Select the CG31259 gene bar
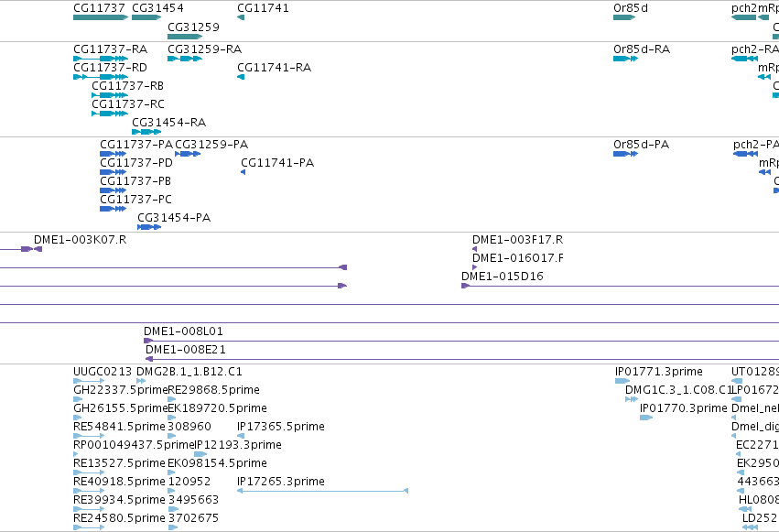 coord(185,37)
